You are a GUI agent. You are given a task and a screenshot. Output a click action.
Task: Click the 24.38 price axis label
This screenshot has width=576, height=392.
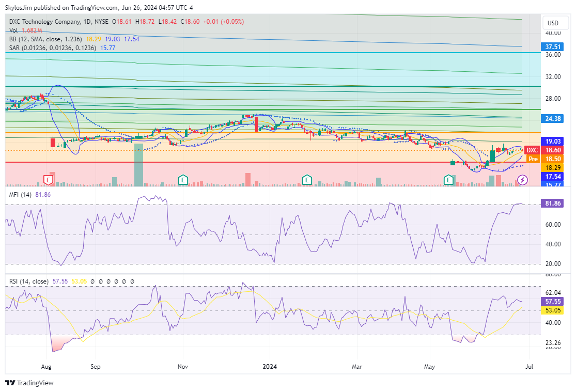[x=553, y=118]
